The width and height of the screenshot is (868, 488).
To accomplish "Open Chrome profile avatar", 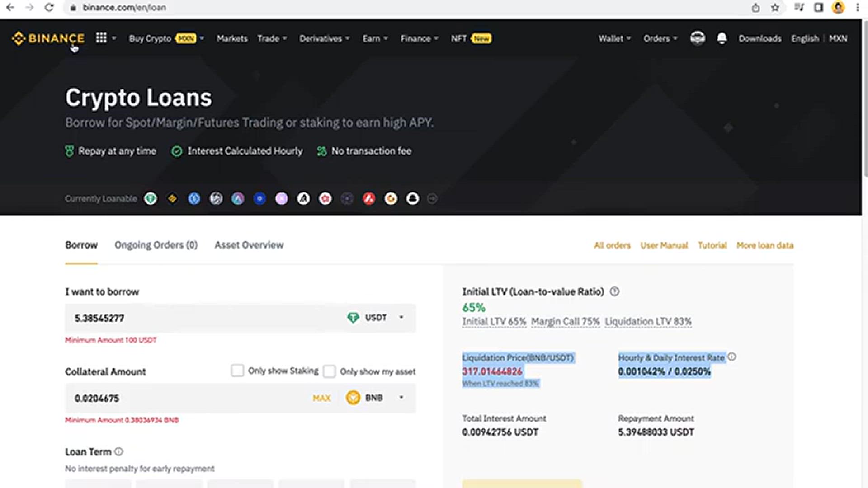I will click(838, 7).
